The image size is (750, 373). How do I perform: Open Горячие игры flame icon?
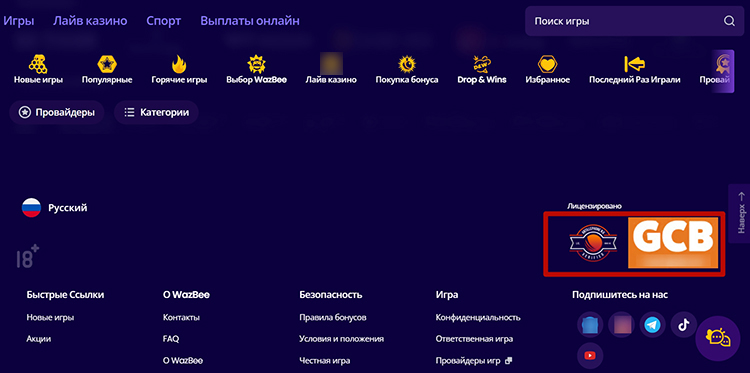click(x=179, y=64)
